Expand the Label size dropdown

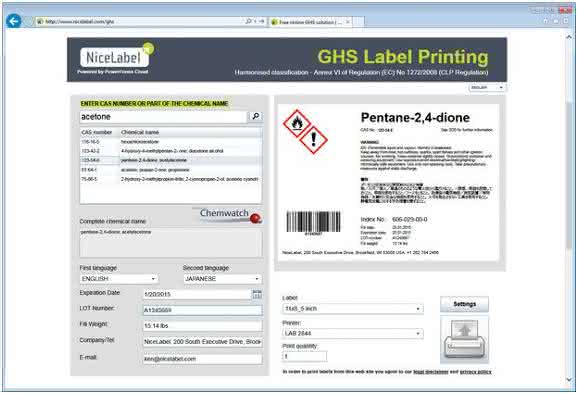pos(353,309)
